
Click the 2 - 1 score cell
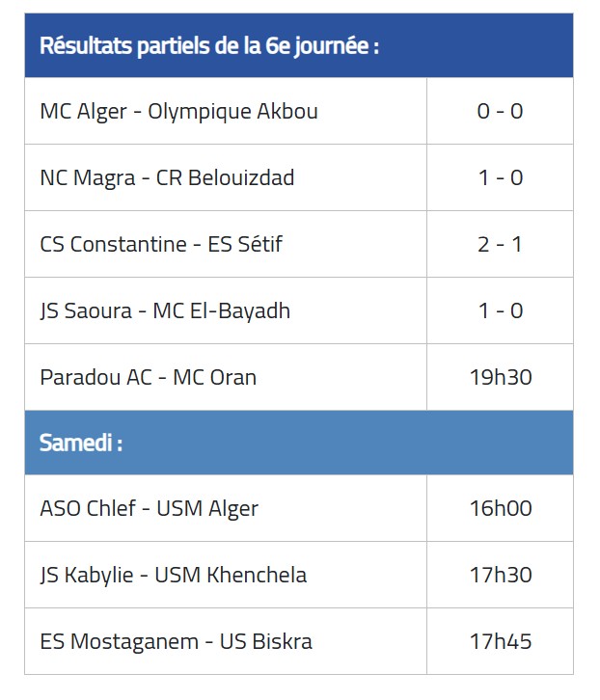[500, 244]
